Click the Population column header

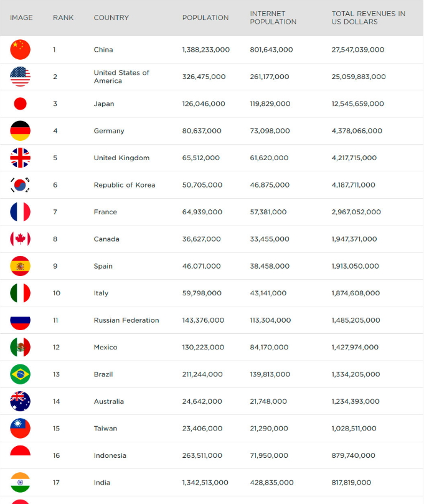click(205, 17)
